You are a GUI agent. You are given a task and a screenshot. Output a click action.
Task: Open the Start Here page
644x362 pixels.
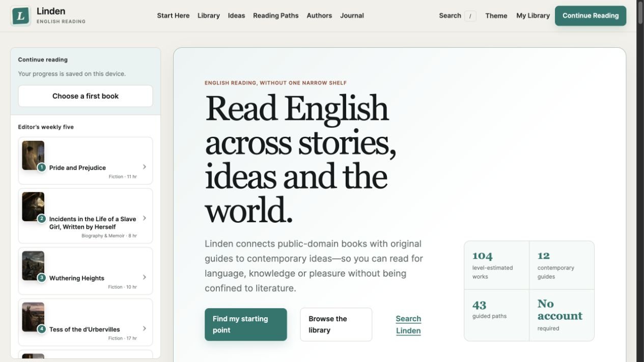click(173, 16)
